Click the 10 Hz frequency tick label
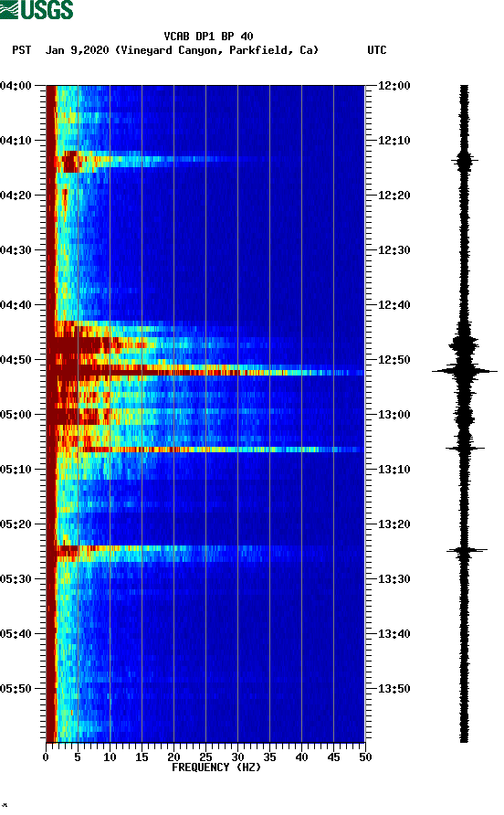The height and width of the screenshot is (815, 504). [110, 757]
